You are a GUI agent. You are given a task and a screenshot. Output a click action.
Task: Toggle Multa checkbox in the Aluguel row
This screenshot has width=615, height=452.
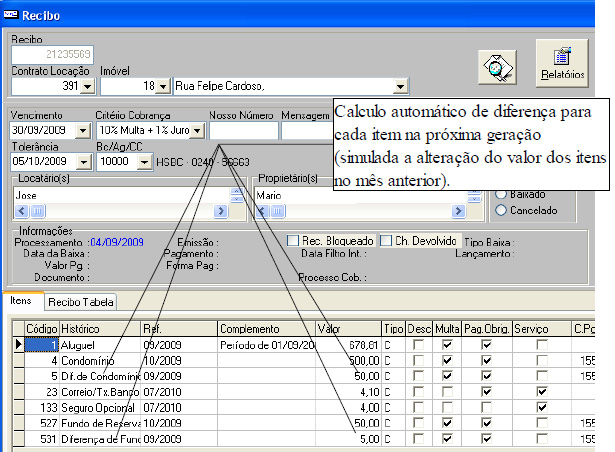pyautogui.click(x=447, y=345)
